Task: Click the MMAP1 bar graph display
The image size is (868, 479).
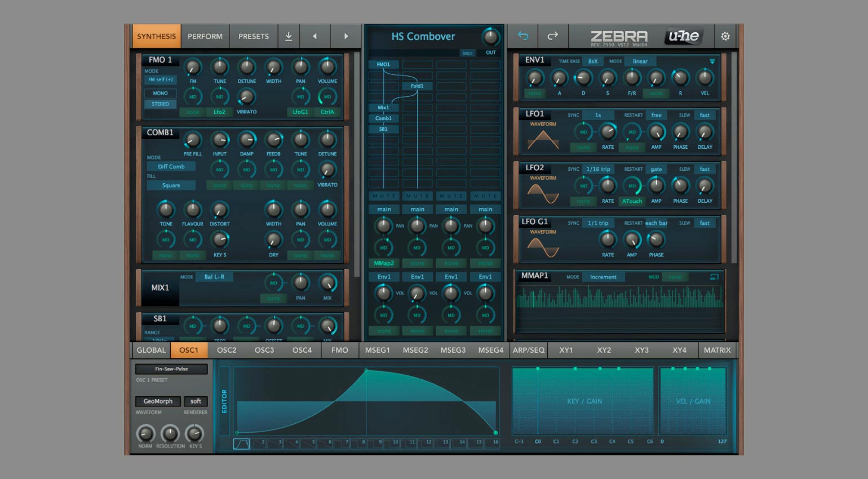Action: coord(619,307)
